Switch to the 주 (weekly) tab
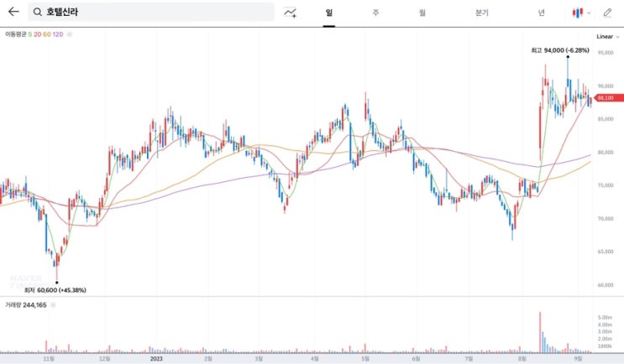The image size is (624, 364). point(375,13)
